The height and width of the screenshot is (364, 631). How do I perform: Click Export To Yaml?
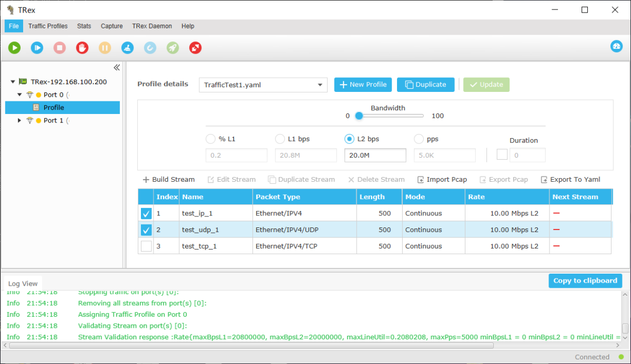(571, 180)
